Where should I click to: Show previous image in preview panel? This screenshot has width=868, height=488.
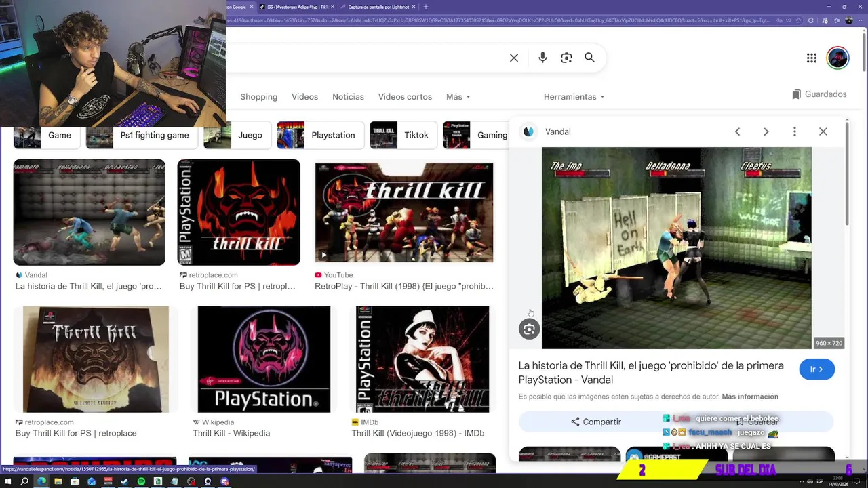[x=737, y=131]
